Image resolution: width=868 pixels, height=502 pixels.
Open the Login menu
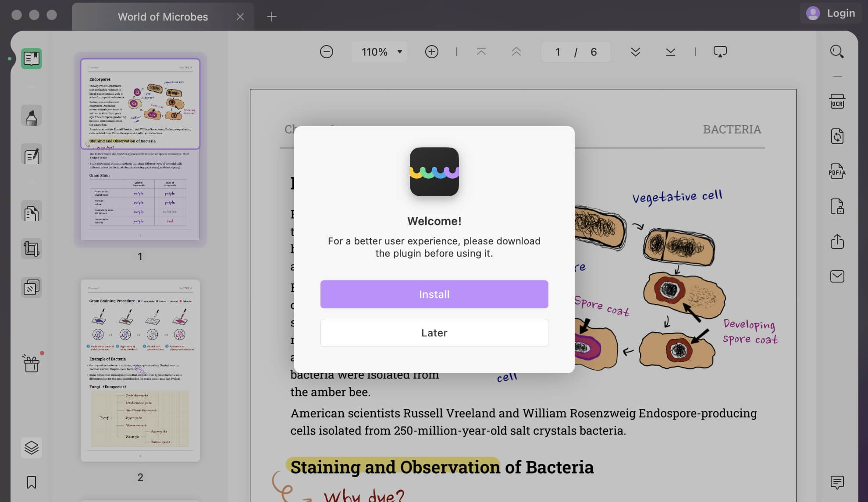click(831, 13)
